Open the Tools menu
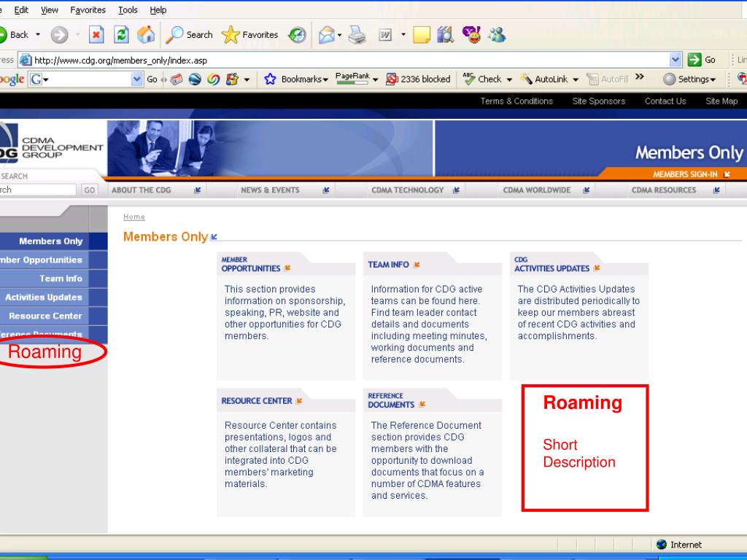Viewport: 747px width, 560px height. [128, 10]
